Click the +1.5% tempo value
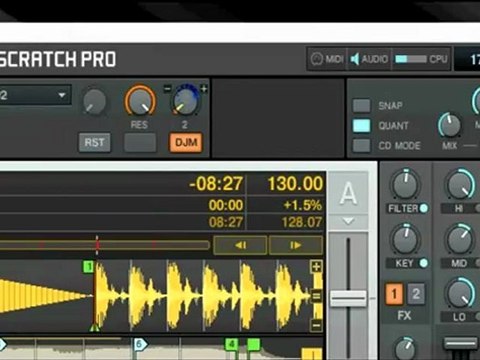The width and height of the screenshot is (480, 360). (x=302, y=205)
